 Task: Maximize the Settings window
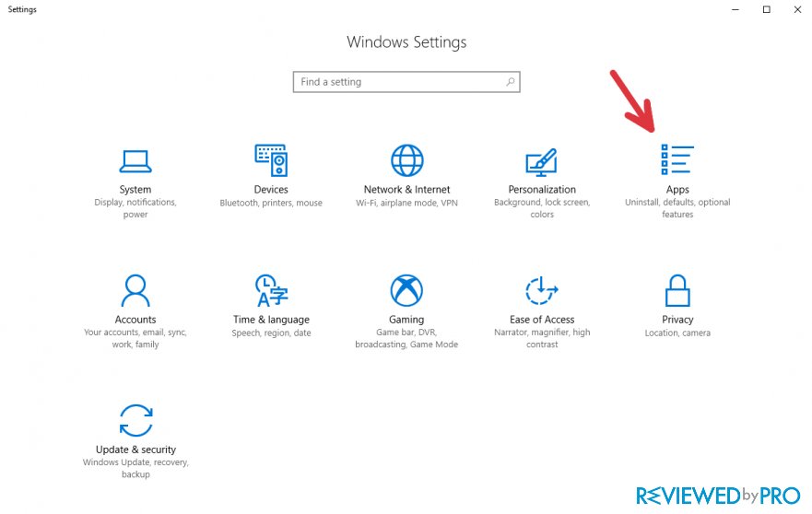coord(767,9)
